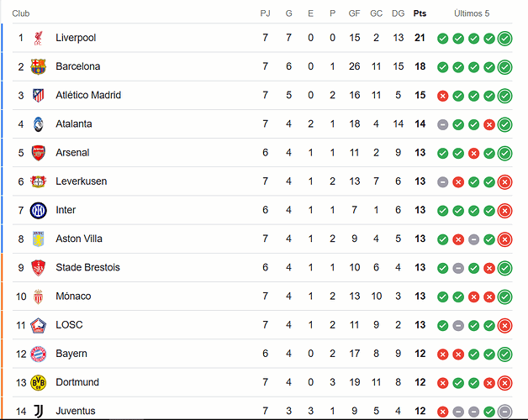The height and width of the screenshot is (420, 528).
Task: Click the Pts column header
Action: click(420, 13)
